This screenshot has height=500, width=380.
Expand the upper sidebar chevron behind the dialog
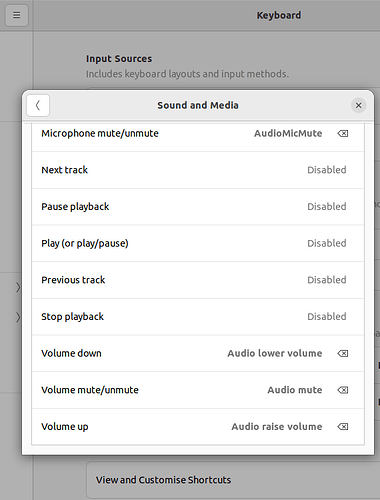pyautogui.click(x=18, y=287)
